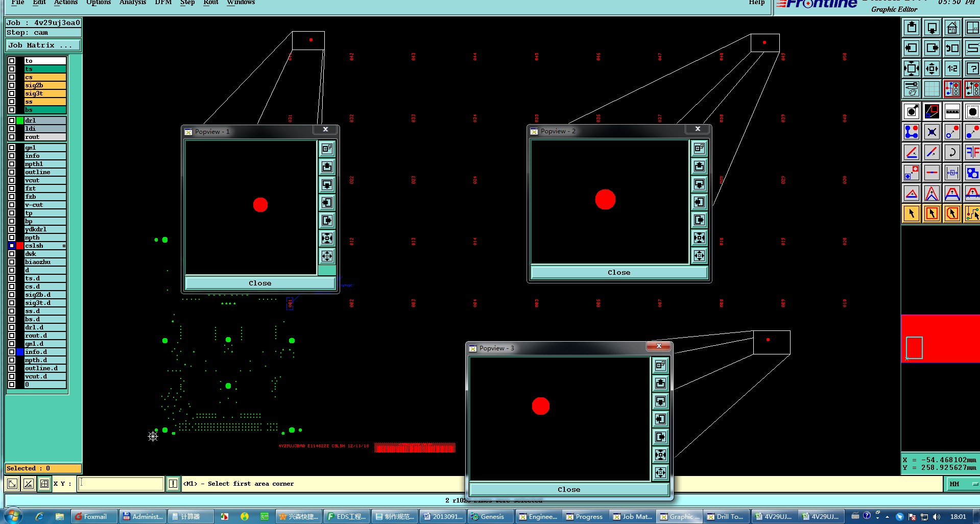This screenshot has width=980, height=524.
Task: Open the Options menu
Action: [99, 3]
